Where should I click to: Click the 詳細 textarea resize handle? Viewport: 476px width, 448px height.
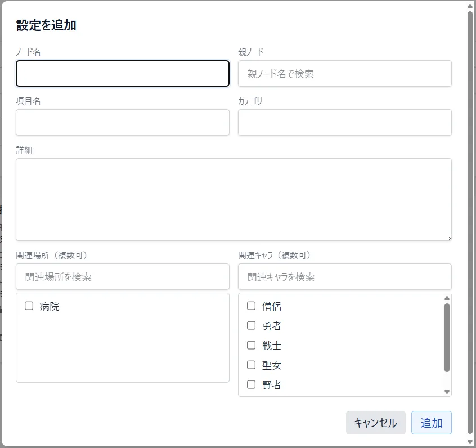point(448,238)
